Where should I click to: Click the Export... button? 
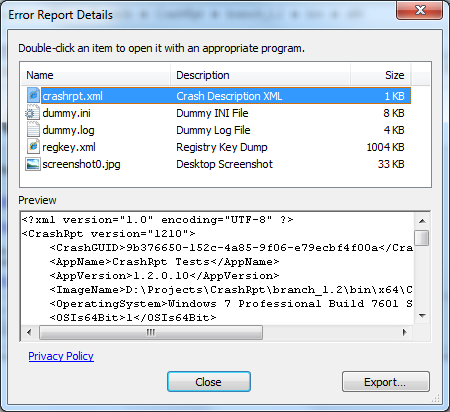click(386, 382)
